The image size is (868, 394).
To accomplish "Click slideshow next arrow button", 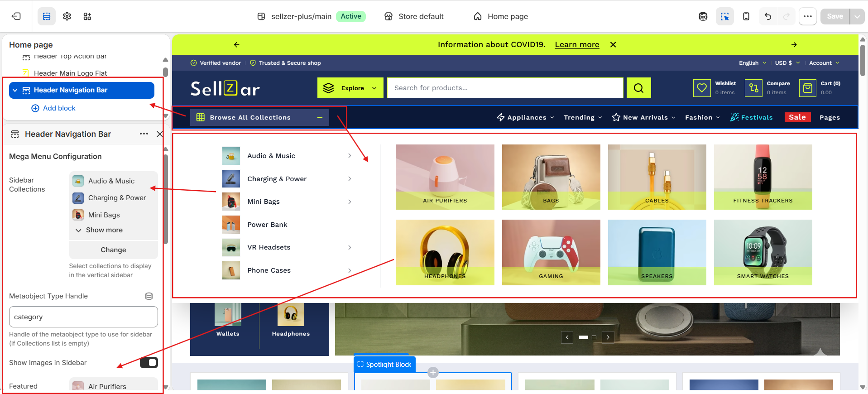I will coord(608,337).
